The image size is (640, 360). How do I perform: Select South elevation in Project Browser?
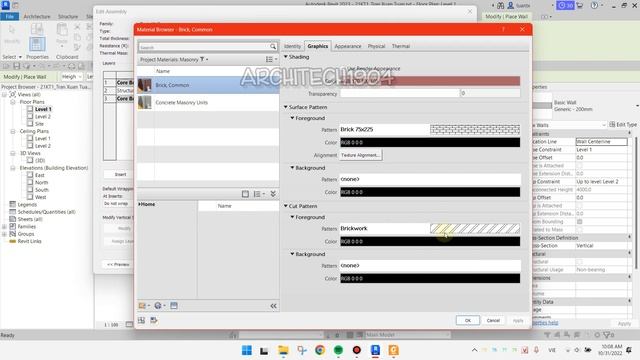pyautogui.click(x=42, y=190)
